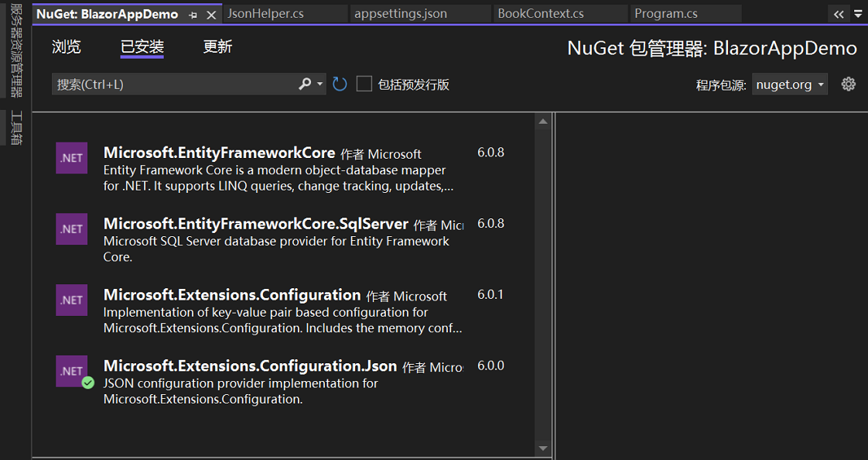Image resolution: width=868 pixels, height=460 pixels.
Task: Switch to the 更新 tab
Action: click(x=217, y=47)
